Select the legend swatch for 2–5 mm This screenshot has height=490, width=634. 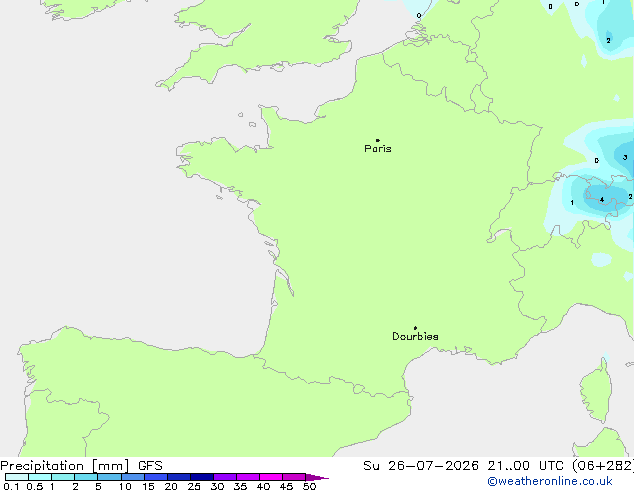(x=86, y=477)
